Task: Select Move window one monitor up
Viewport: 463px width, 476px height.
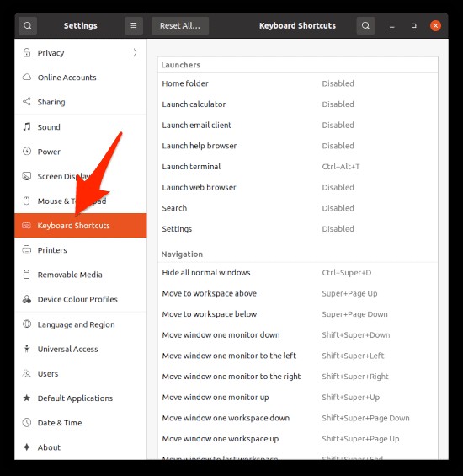Action: click(x=298, y=397)
